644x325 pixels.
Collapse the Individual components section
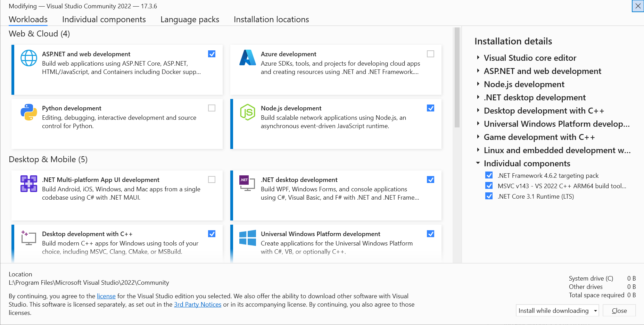click(x=478, y=163)
